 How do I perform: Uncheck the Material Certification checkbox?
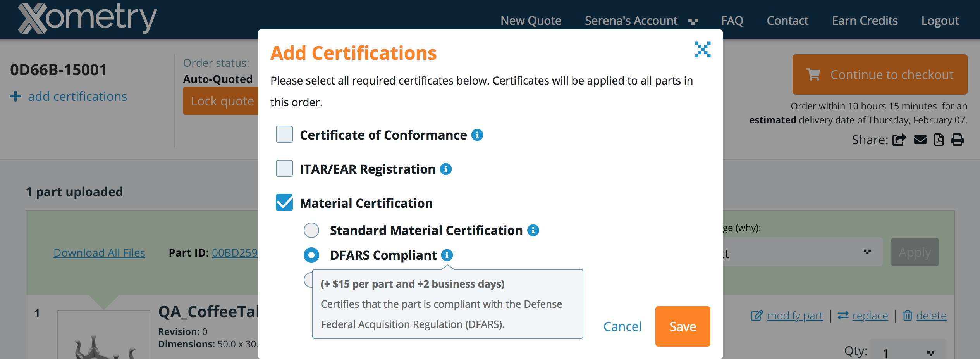pos(284,202)
